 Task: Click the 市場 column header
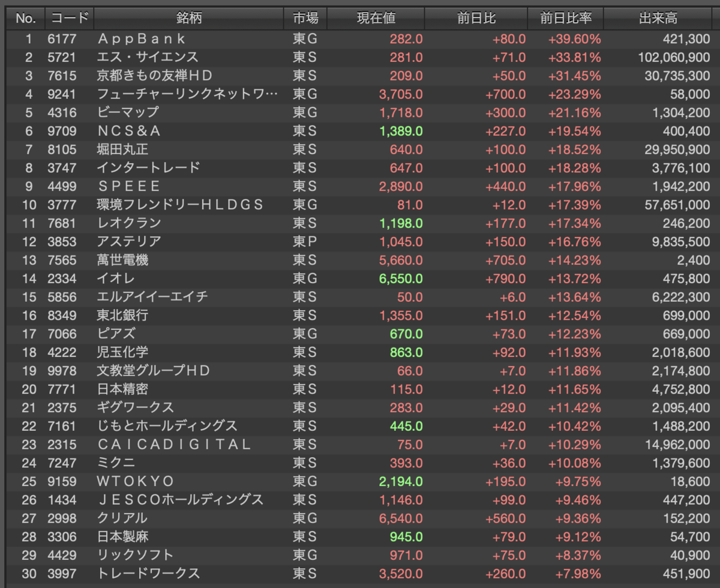click(305, 18)
